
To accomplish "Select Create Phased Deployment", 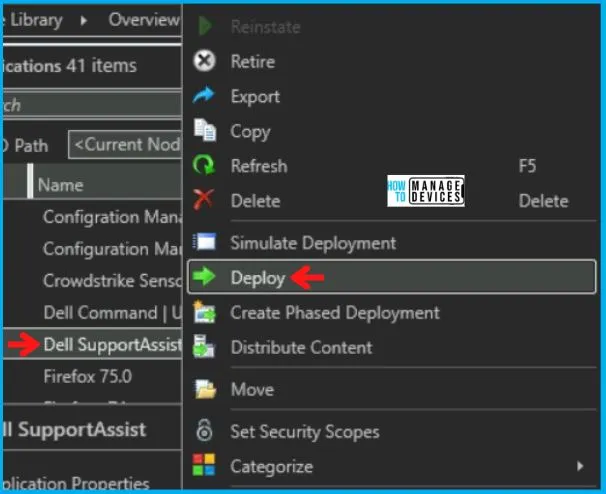I will click(392, 312).
